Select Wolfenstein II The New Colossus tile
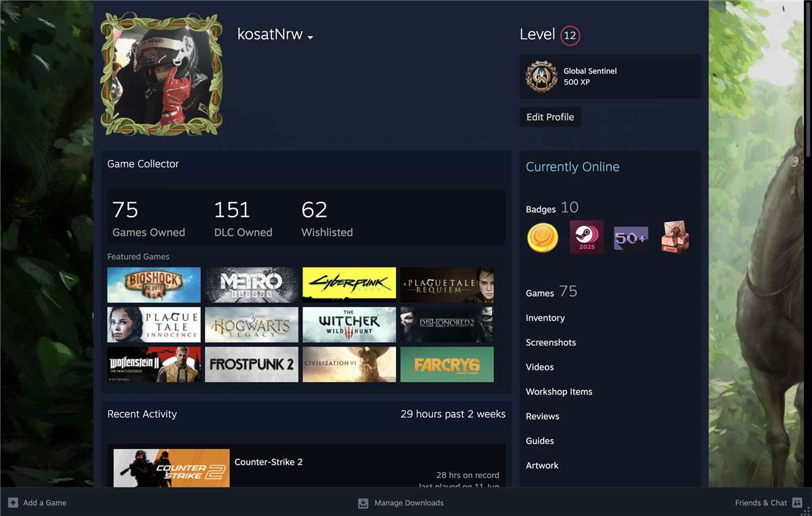Image resolution: width=812 pixels, height=516 pixels. click(154, 364)
